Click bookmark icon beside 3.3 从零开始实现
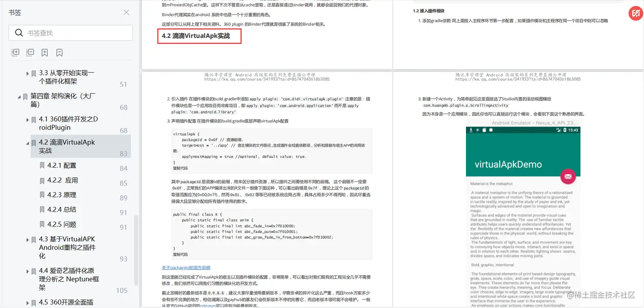The width and height of the screenshot is (644, 308). 34,73
